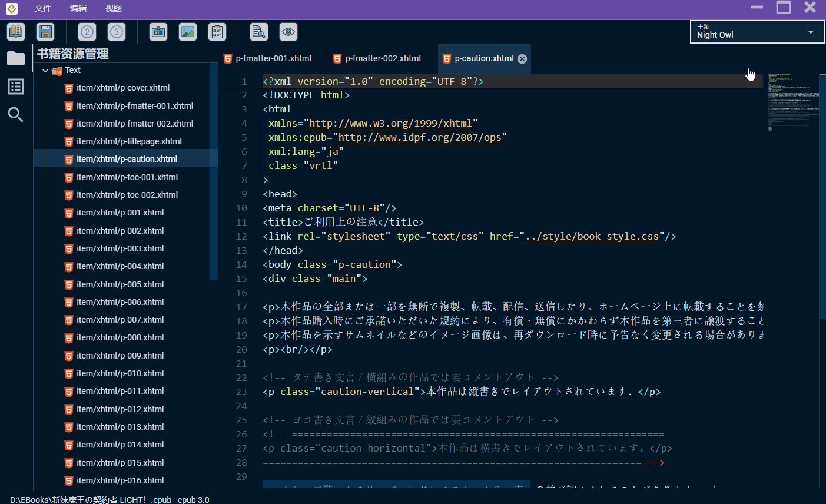This screenshot has width=826, height=504.
Task: Open item/xhtml/p-008.xhtml in tree
Action: pos(120,337)
